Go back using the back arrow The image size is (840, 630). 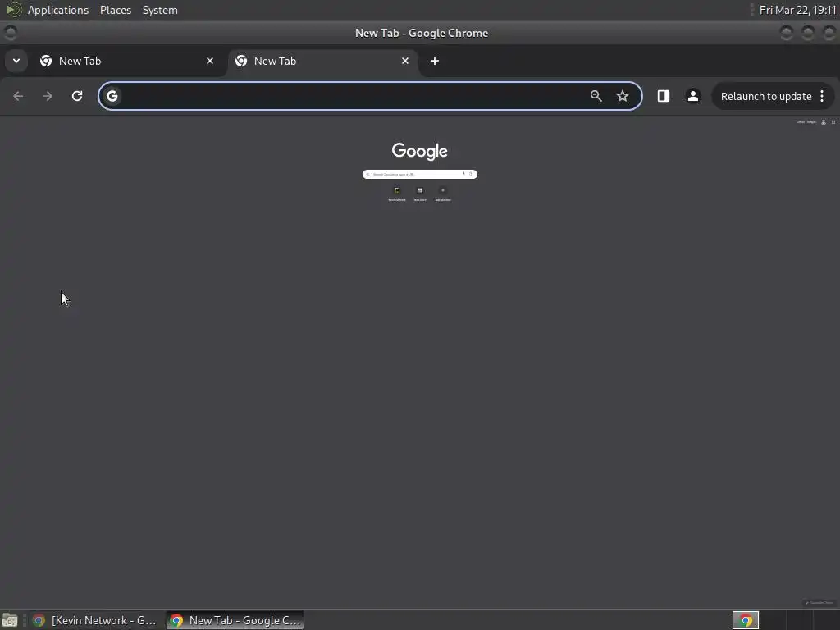point(18,96)
